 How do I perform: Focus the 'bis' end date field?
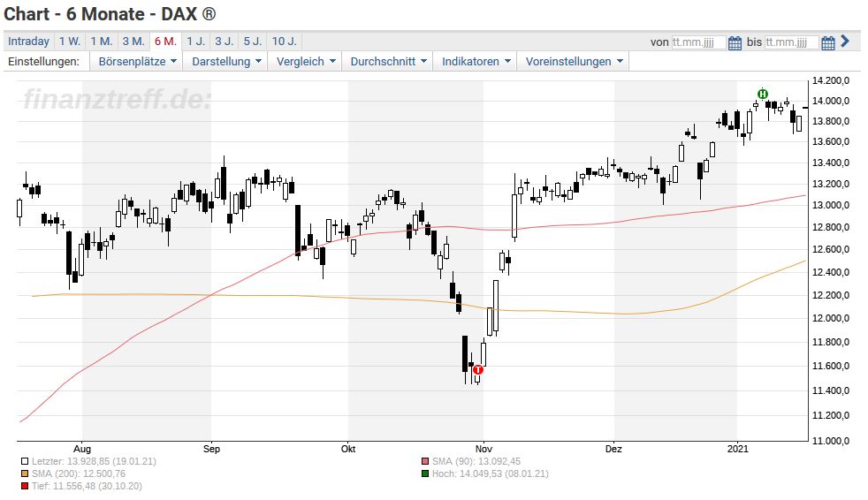coord(791,42)
